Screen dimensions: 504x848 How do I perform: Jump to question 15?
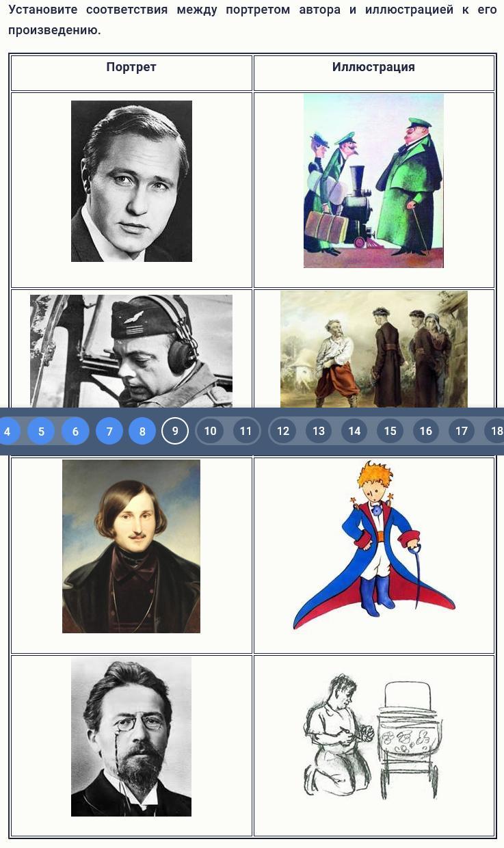390,431
